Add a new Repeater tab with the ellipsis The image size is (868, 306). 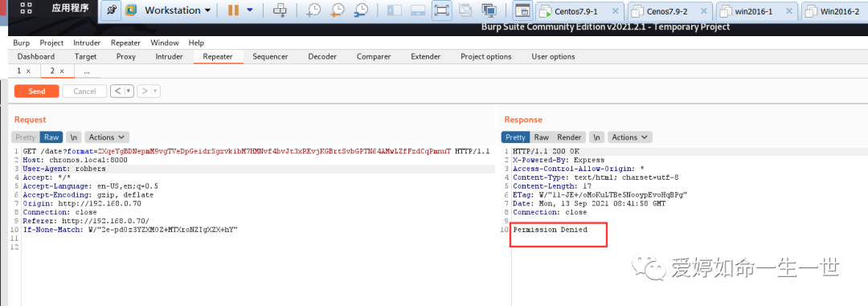point(87,71)
